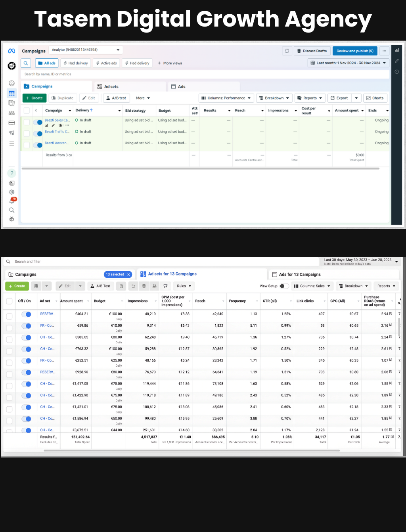
Task: Open the three-dots menu beside Review and publish
Action: click(x=384, y=51)
